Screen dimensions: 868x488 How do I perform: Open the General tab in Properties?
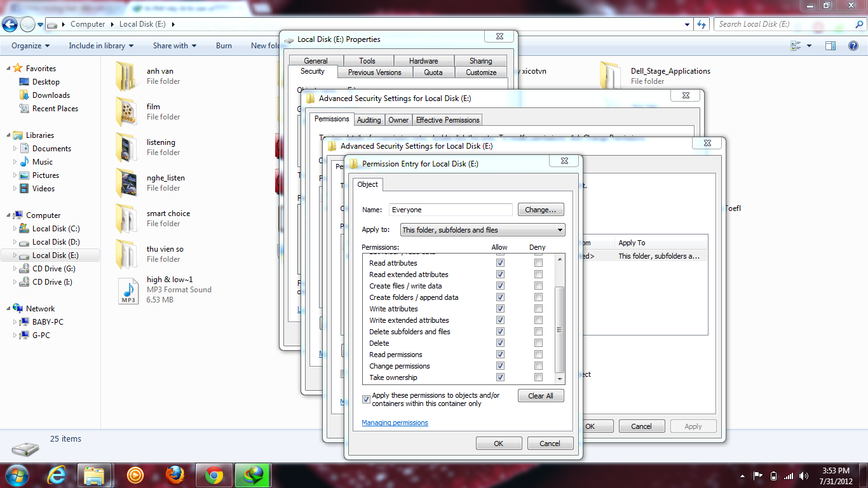(x=316, y=61)
